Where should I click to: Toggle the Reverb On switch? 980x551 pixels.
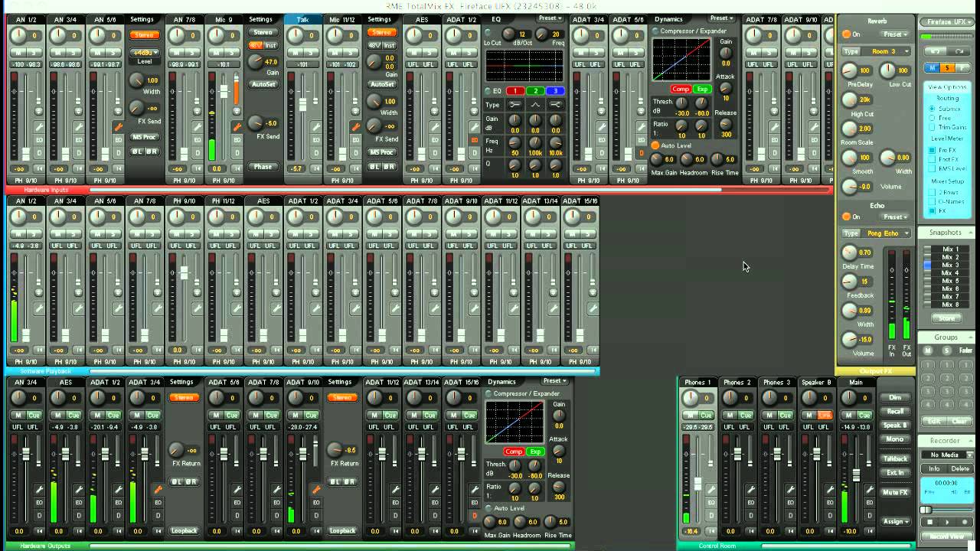pos(846,34)
